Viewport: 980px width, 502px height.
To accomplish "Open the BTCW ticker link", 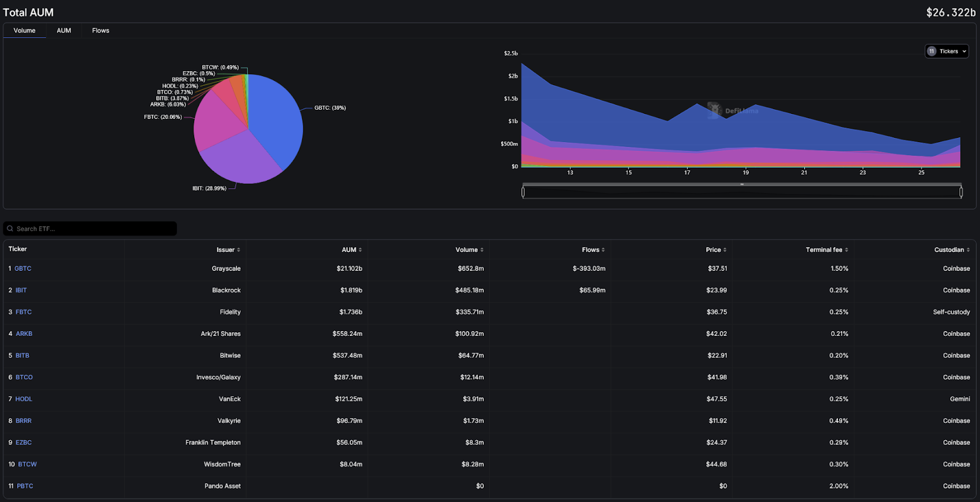I will [x=27, y=465].
